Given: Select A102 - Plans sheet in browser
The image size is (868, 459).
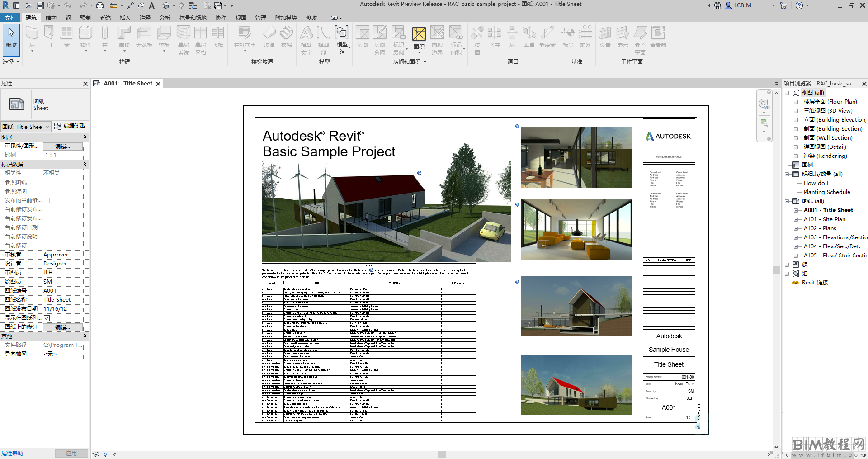Looking at the screenshot, I should click(x=820, y=228).
